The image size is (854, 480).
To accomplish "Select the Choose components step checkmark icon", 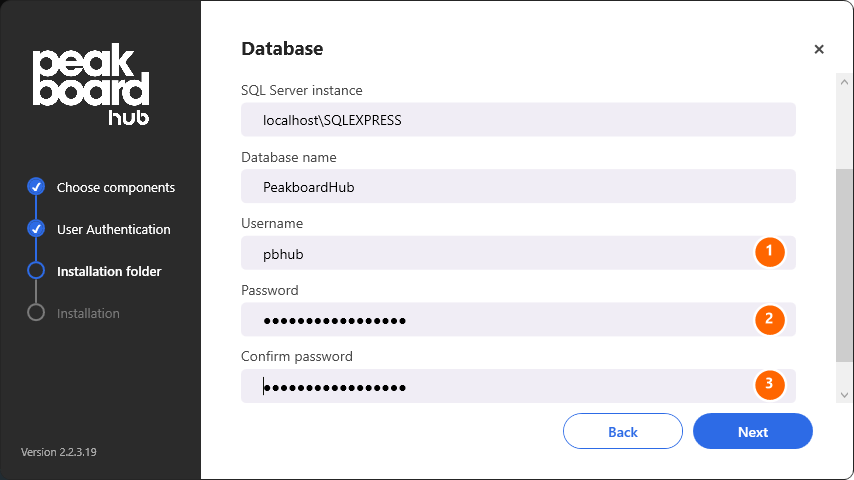I will click(36, 187).
